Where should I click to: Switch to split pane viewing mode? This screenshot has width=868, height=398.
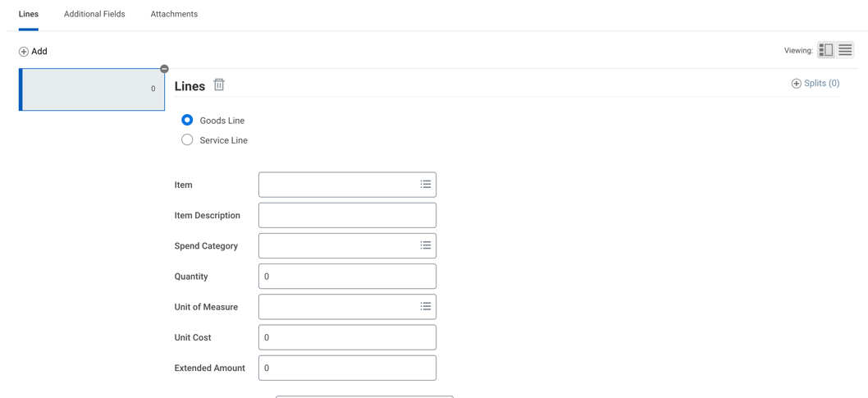tap(826, 50)
